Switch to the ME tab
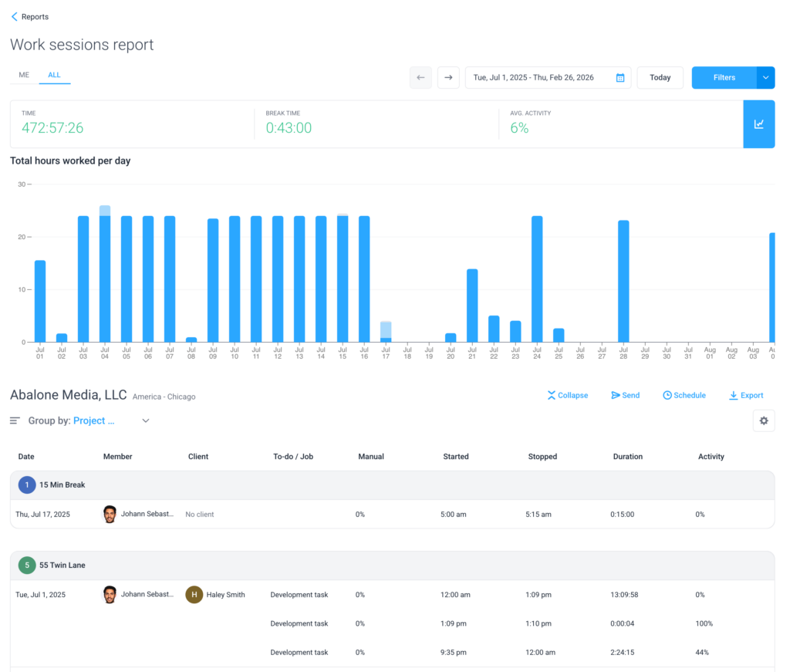 coord(24,75)
